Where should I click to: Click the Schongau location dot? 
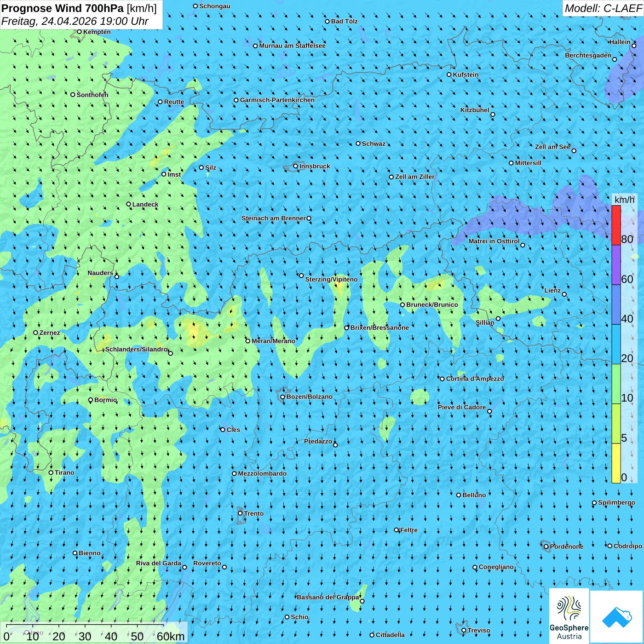[195, 6]
